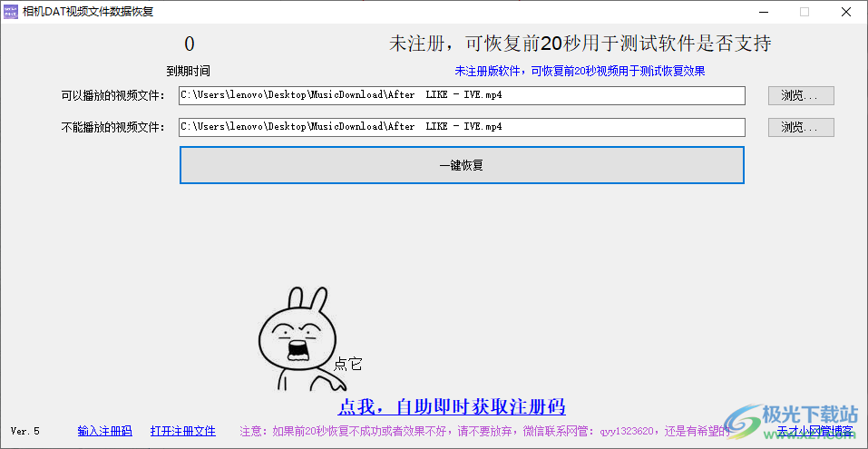The image size is (868, 449).
Task: Click the 到期时间 label
Action: [x=189, y=71]
